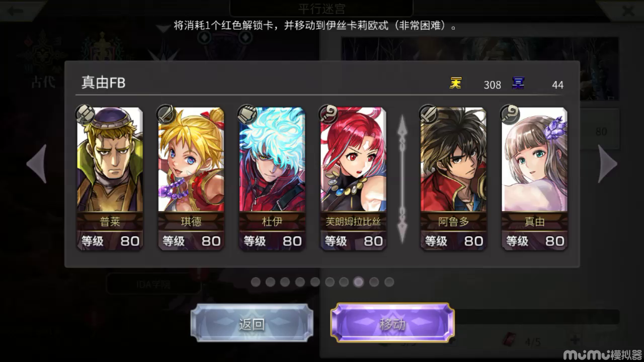Click the front/reserve swap arrow divider
644x362 pixels.
point(402,179)
